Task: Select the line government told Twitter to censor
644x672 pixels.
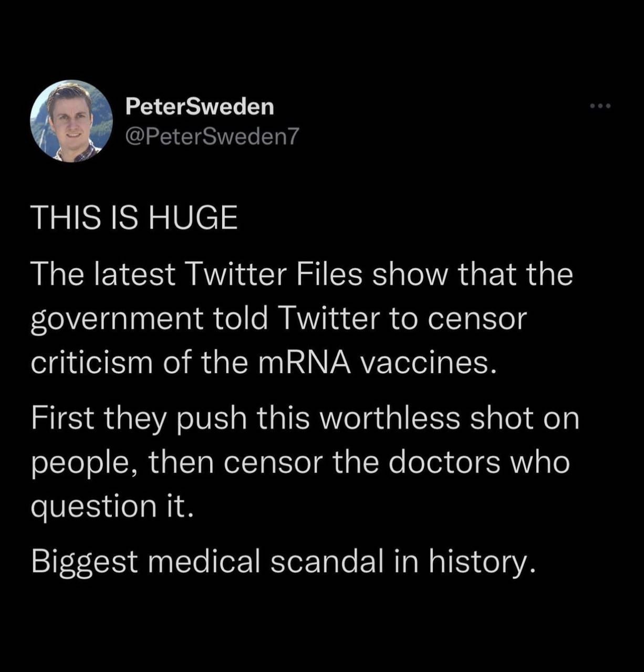Action: tap(278, 319)
